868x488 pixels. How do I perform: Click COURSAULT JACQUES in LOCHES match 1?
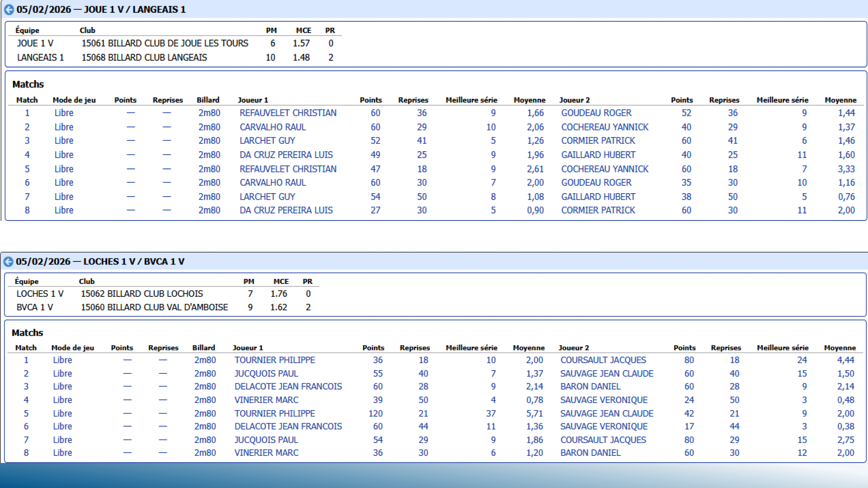pos(603,360)
